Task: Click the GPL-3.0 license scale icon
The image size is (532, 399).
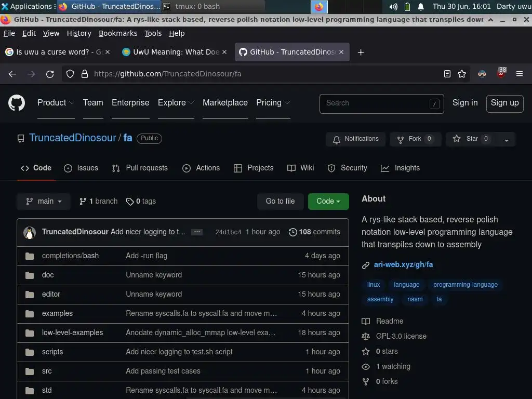Action: point(366,337)
